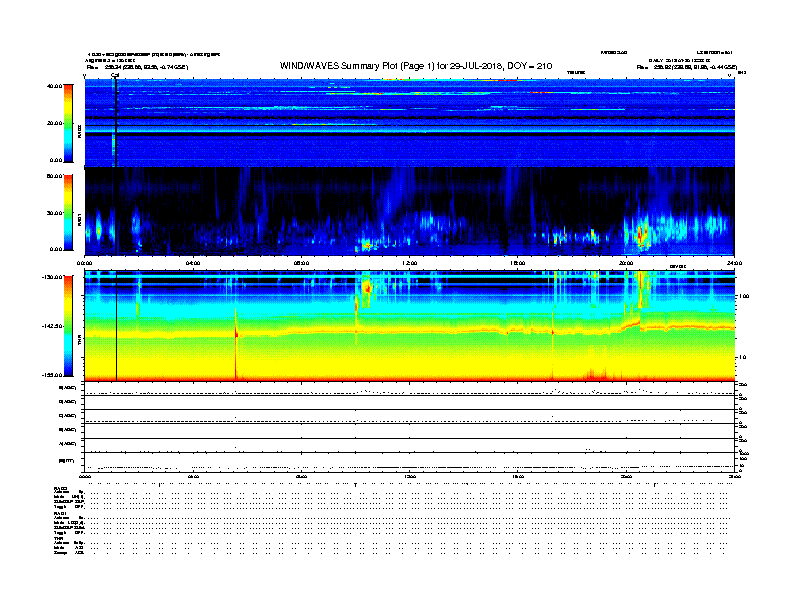
Task: Click the TNR intensity color bar
Action: point(68,326)
